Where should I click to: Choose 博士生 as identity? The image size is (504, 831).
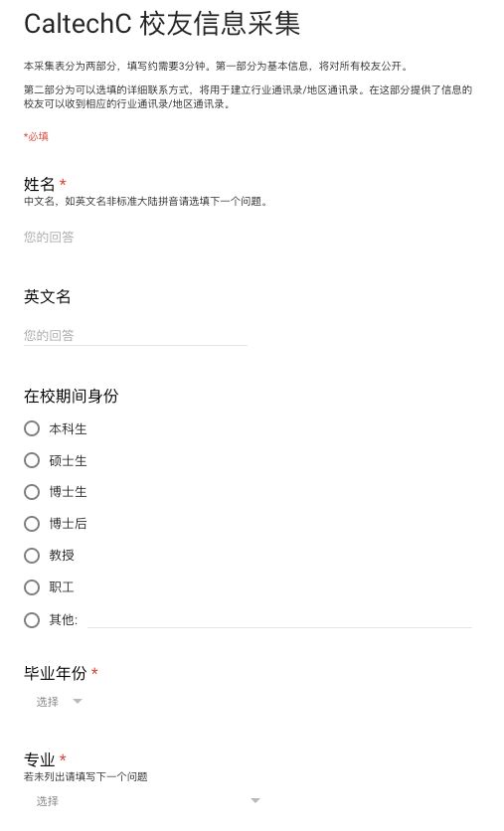tap(32, 492)
